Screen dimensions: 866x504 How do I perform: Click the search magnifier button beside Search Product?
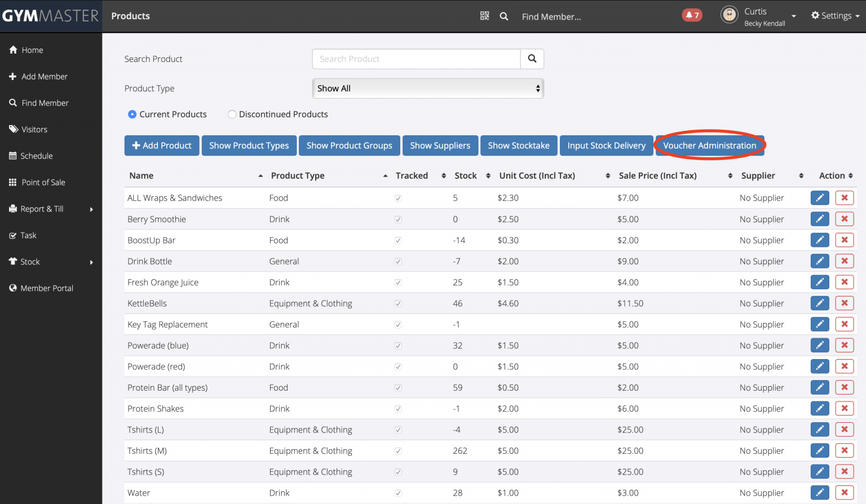532,59
